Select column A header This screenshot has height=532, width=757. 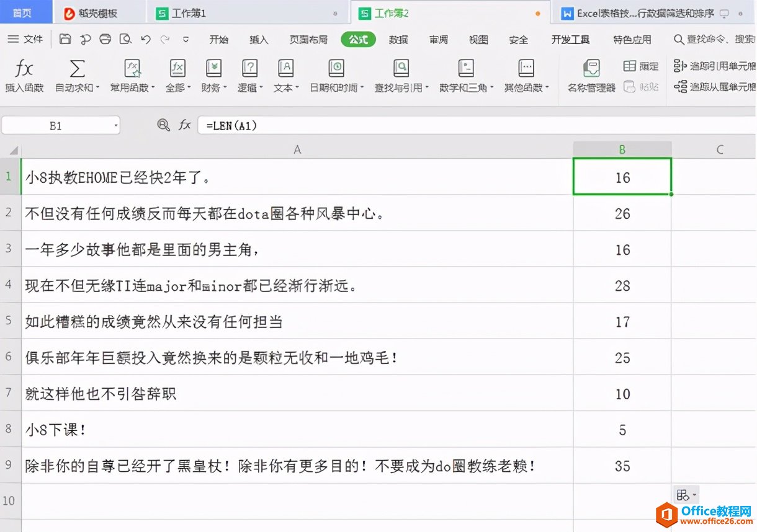pos(297,149)
